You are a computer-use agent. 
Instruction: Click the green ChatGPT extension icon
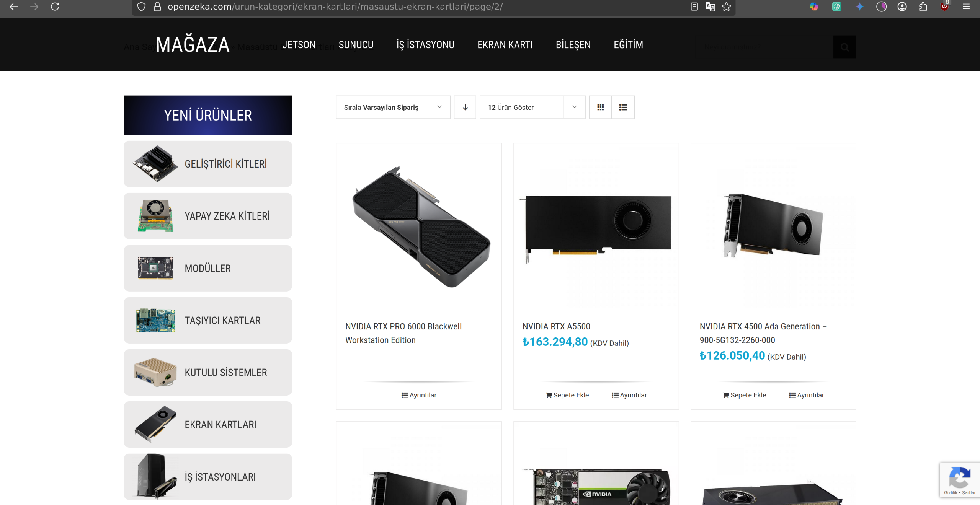[837, 7]
